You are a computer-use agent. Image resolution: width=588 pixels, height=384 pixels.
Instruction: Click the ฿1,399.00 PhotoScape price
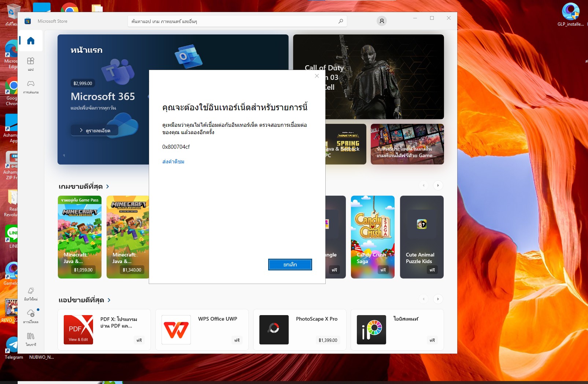click(328, 340)
